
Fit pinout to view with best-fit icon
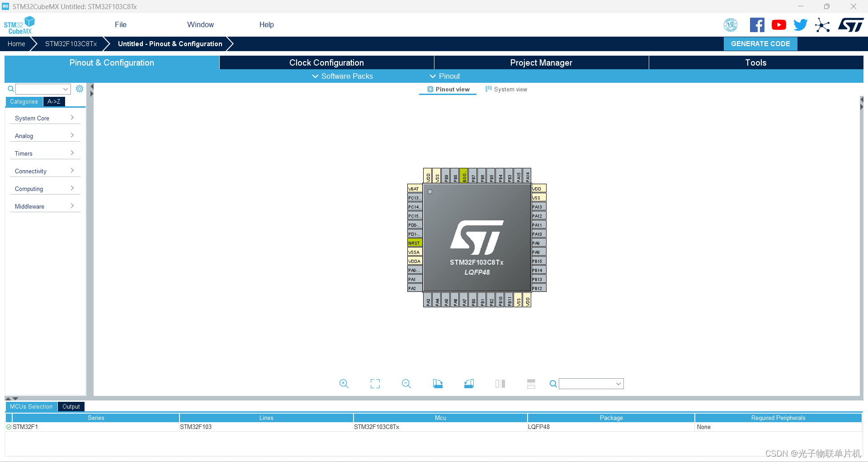click(x=375, y=384)
